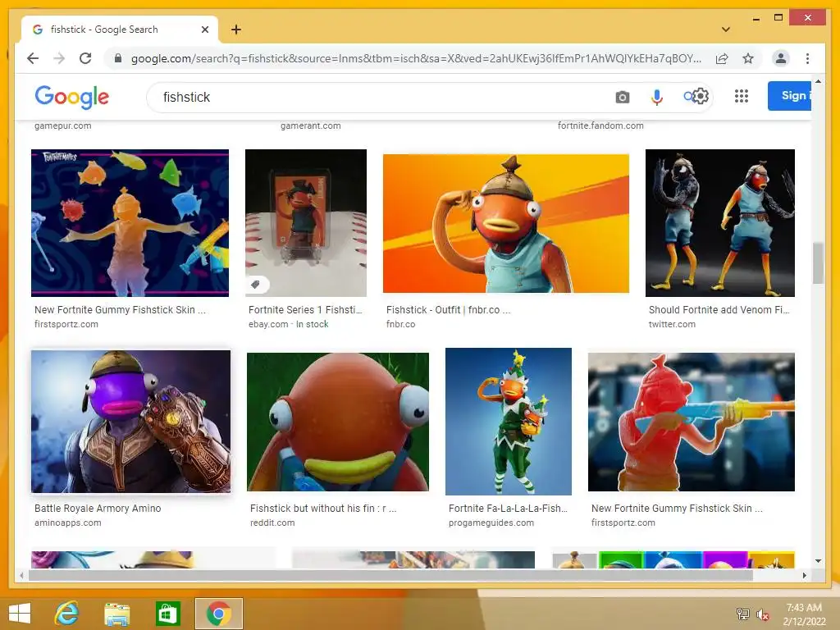Open the Windows Start button

pyautogui.click(x=20, y=613)
